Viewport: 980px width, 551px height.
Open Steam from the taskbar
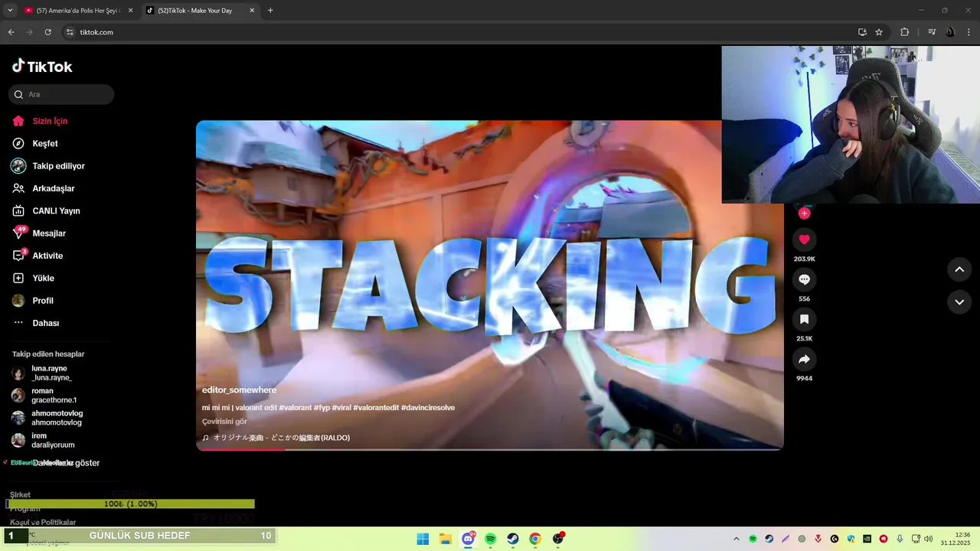click(x=513, y=539)
